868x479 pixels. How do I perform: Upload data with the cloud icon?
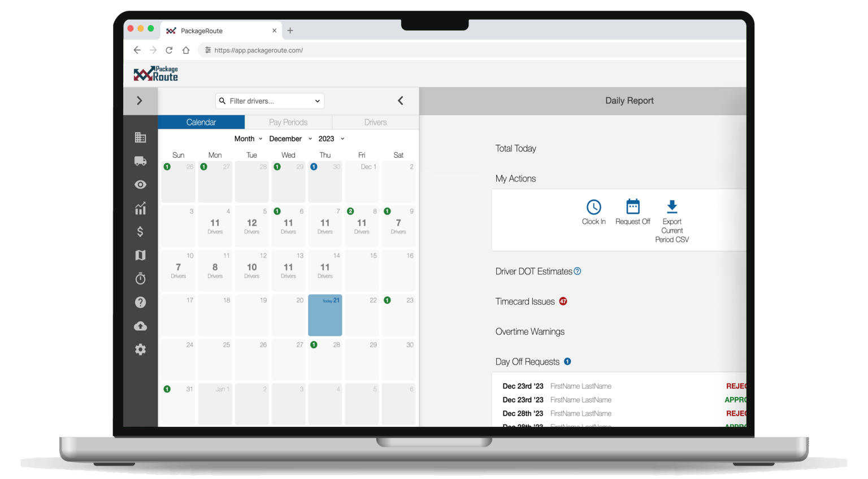point(140,326)
